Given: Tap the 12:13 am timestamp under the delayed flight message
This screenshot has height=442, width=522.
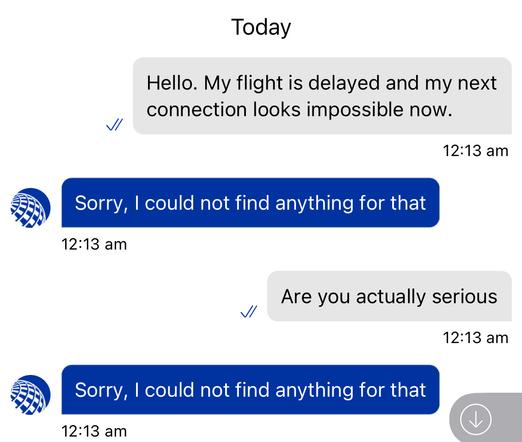Looking at the screenshot, I should pyautogui.click(x=475, y=151).
